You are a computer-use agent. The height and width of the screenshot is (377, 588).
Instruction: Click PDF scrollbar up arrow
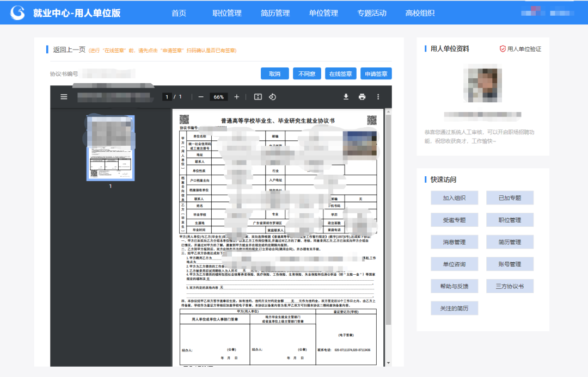point(388,112)
